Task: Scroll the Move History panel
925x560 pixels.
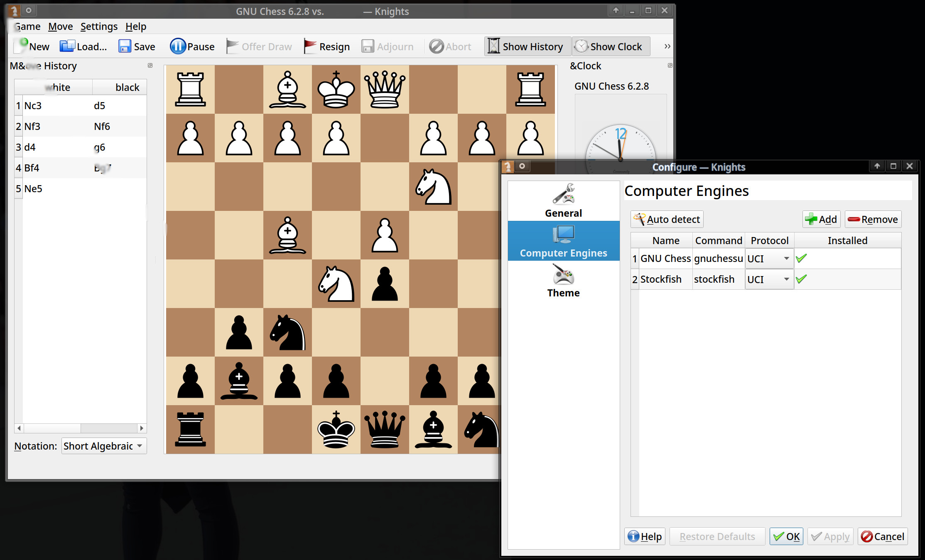Action: [x=81, y=428]
